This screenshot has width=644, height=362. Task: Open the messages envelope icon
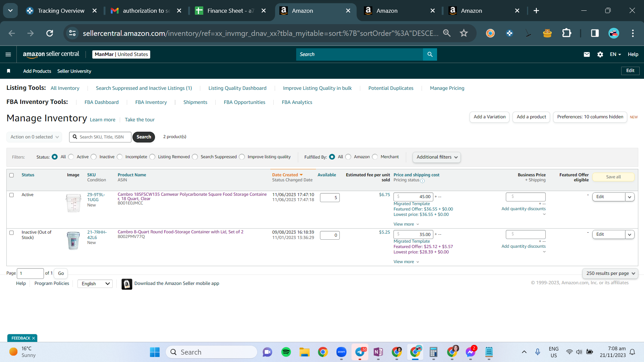tap(587, 54)
